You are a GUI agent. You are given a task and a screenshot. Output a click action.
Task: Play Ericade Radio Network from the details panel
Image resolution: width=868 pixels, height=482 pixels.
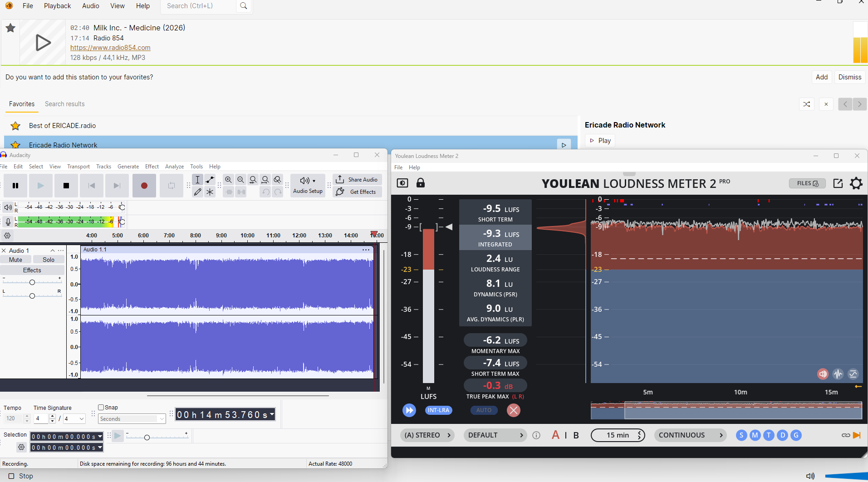[600, 141]
